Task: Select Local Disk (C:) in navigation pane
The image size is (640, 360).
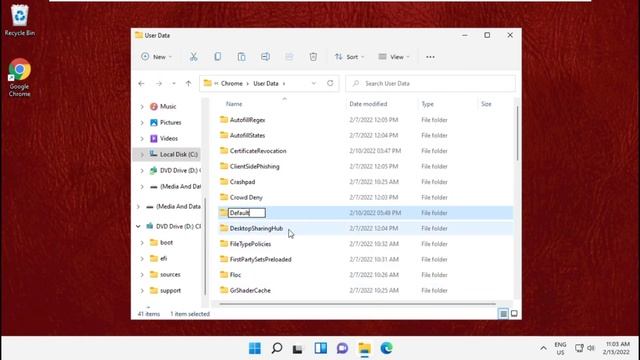Action: click(x=179, y=154)
